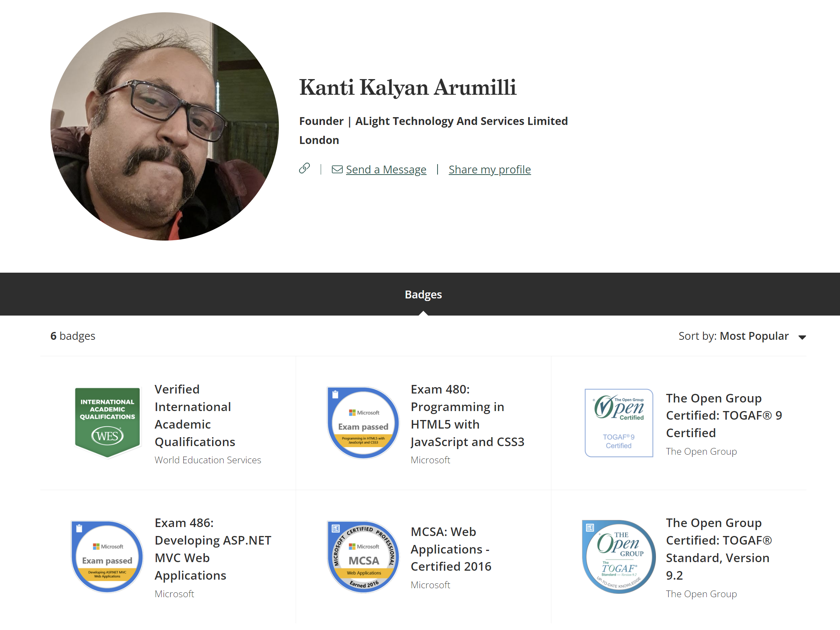This screenshot has height=630, width=840.
Task: Open the Verified International Academic Qualifications title
Action: pos(195,415)
